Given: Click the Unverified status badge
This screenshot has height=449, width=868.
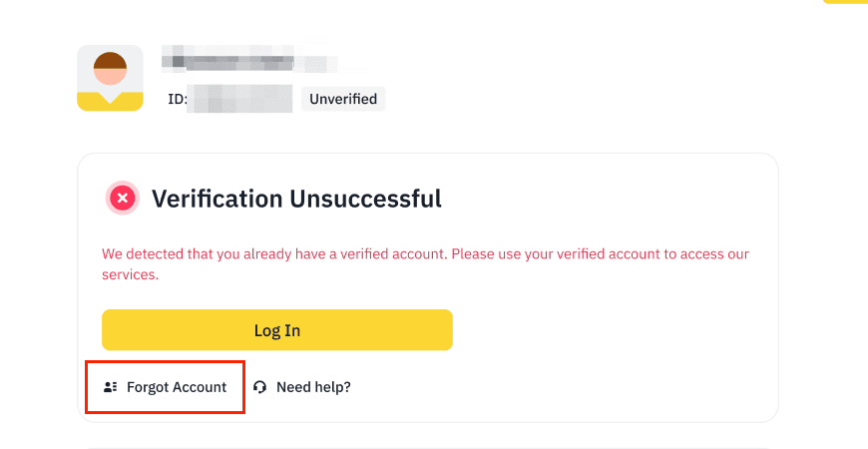Looking at the screenshot, I should (x=343, y=99).
